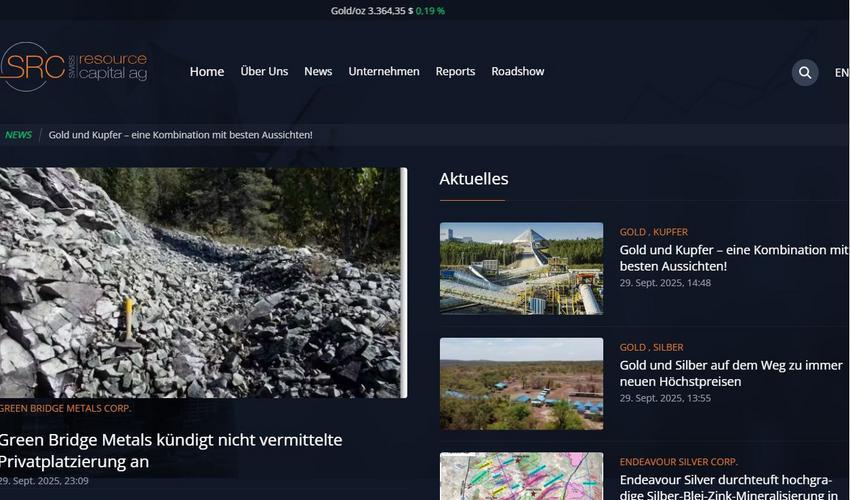This screenshot has height=500, width=850.
Task: Click the SILBER category tag
Action: coord(668,348)
